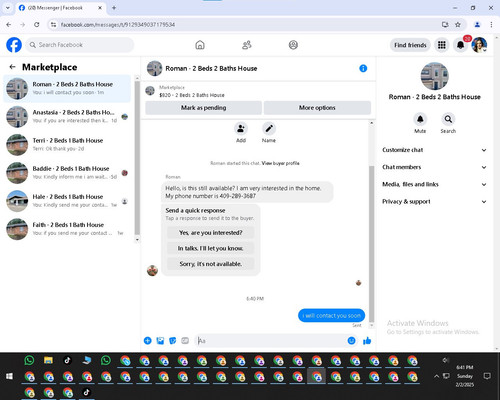Send quick response 'Yes, are you interested?'
The image size is (500, 400).
coord(211,233)
